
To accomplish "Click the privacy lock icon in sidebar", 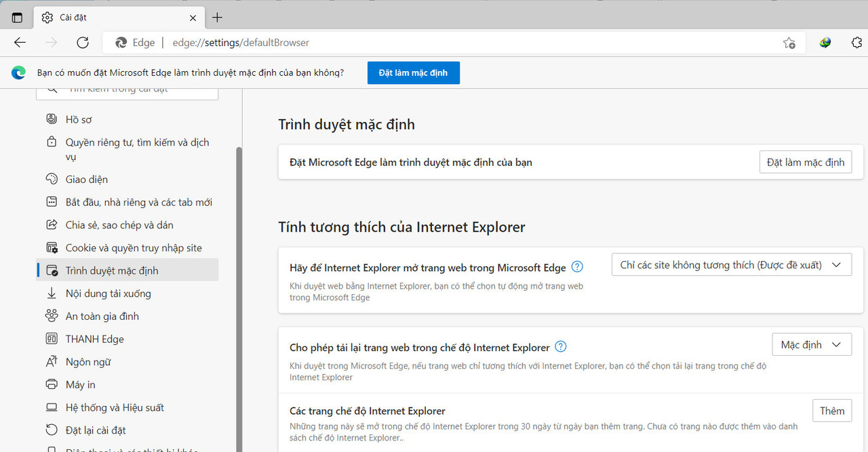I will pyautogui.click(x=52, y=142).
